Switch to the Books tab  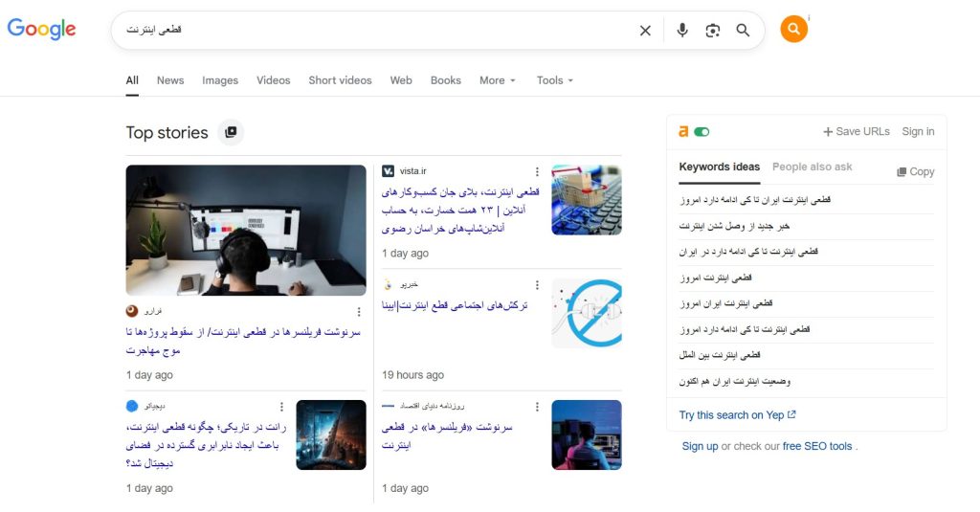pyautogui.click(x=446, y=80)
